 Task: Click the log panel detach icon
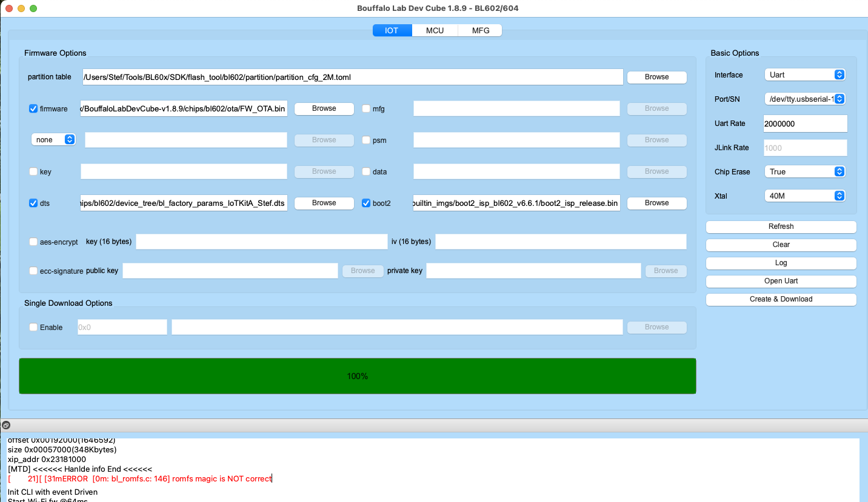pyautogui.click(x=5, y=425)
